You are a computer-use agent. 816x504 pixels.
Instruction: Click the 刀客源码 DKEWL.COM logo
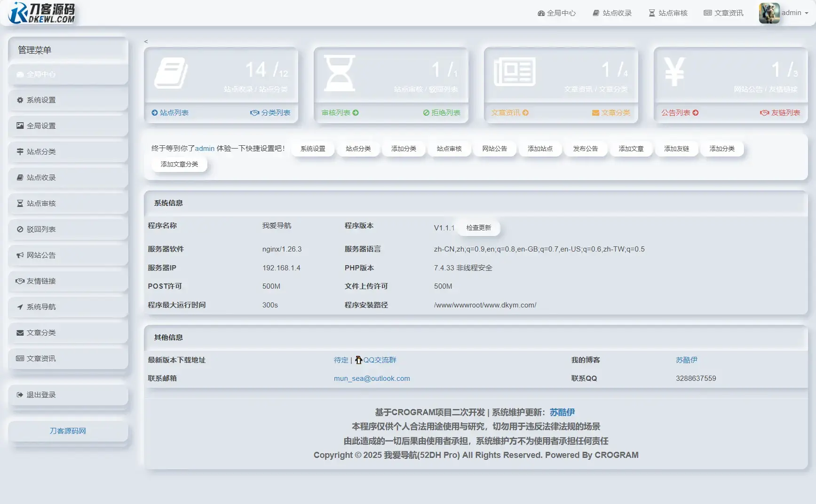[41, 13]
